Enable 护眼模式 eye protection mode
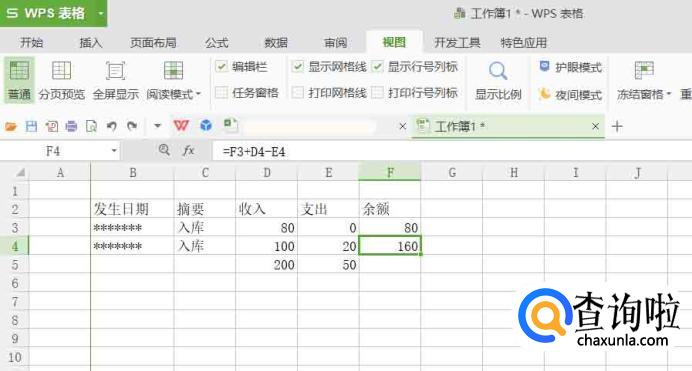Viewport: 692px width, 371px height. click(570, 67)
